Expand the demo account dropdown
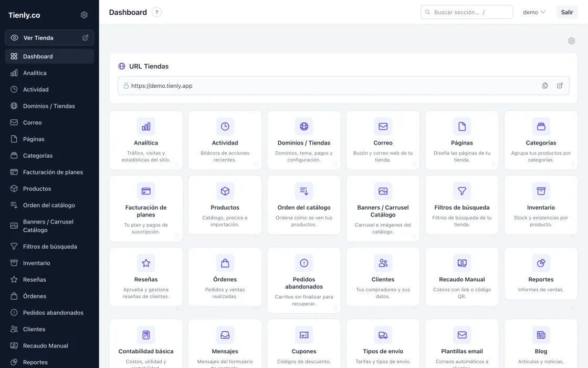 [x=534, y=12]
